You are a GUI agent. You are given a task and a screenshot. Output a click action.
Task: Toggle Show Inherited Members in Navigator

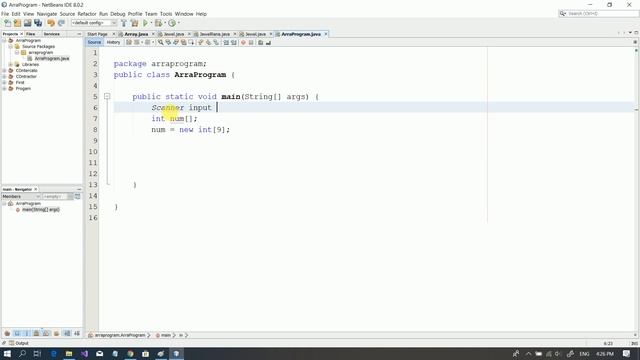7,333
